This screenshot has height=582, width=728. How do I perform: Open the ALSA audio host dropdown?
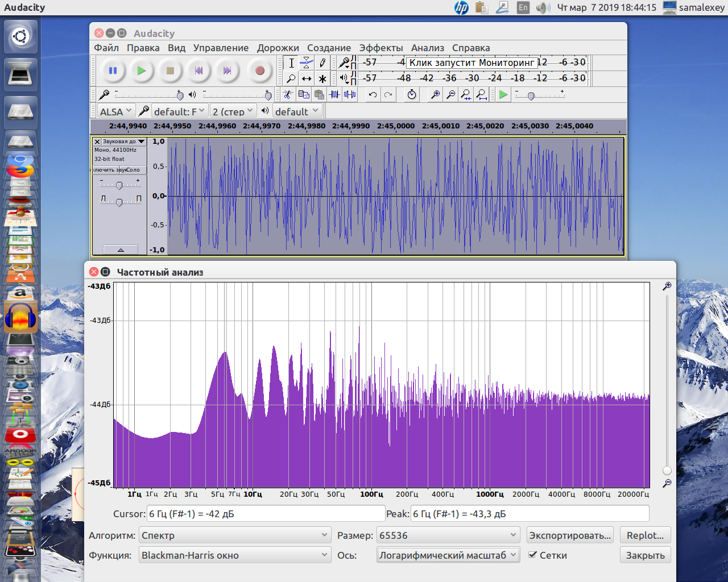click(x=115, y=111)
